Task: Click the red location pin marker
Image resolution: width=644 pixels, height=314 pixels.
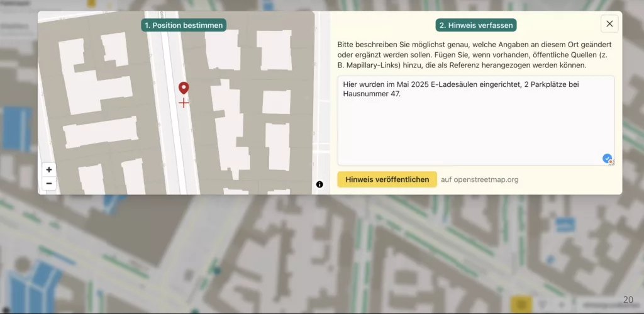Action: click(184, 88)
